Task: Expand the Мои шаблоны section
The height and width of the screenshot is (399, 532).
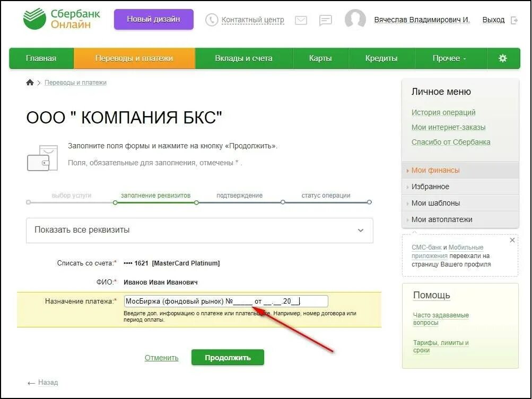Action: click(460, 203)
